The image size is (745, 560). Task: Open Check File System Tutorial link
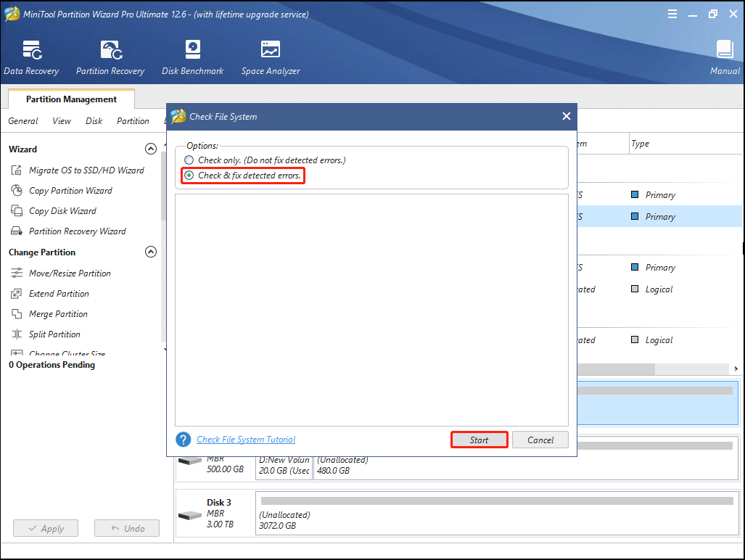coord(246,440)
